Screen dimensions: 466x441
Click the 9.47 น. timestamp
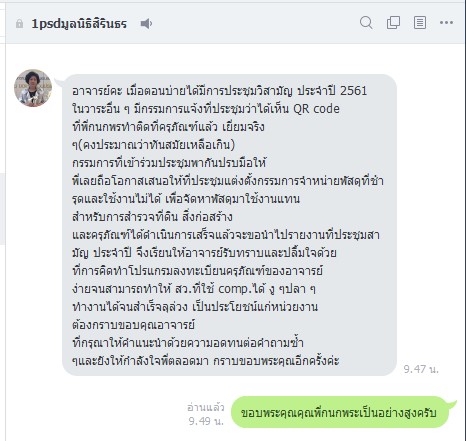(421, 369)
